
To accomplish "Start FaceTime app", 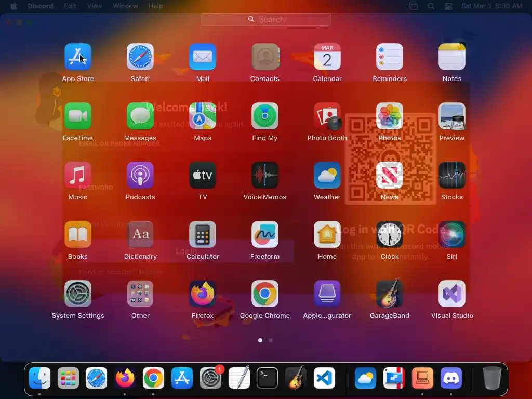I will point(78,116).
